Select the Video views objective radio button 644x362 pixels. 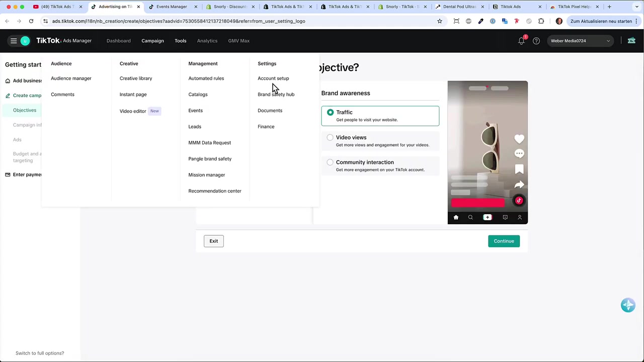point(330,137)
